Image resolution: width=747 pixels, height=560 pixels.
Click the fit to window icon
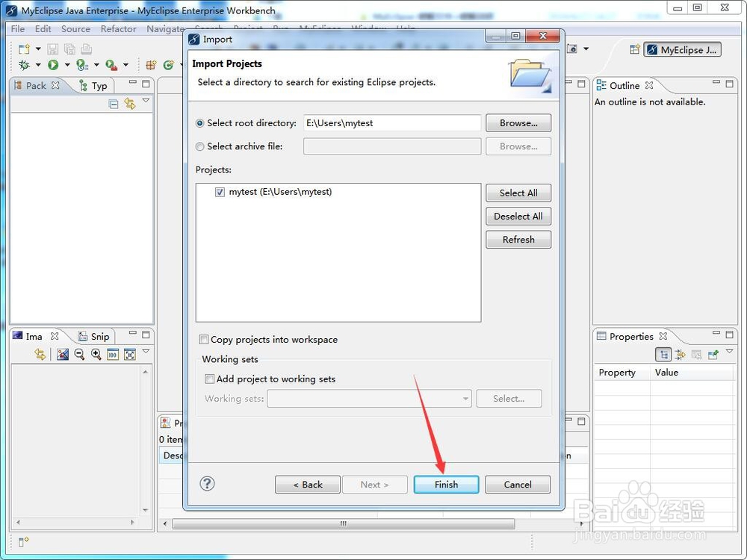pyautogui.click(x=129, y=354)
